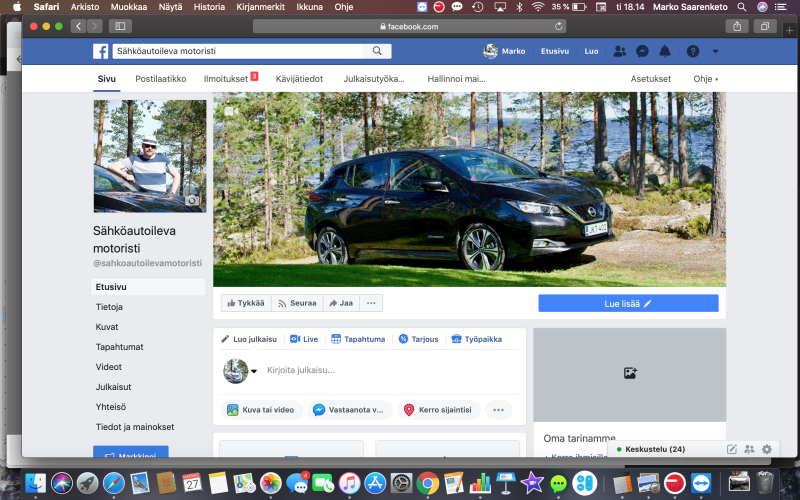The width and height of the screenshot is (800, 500).
Task: Expand more options next to Jaa
Action: coord(371,303)
